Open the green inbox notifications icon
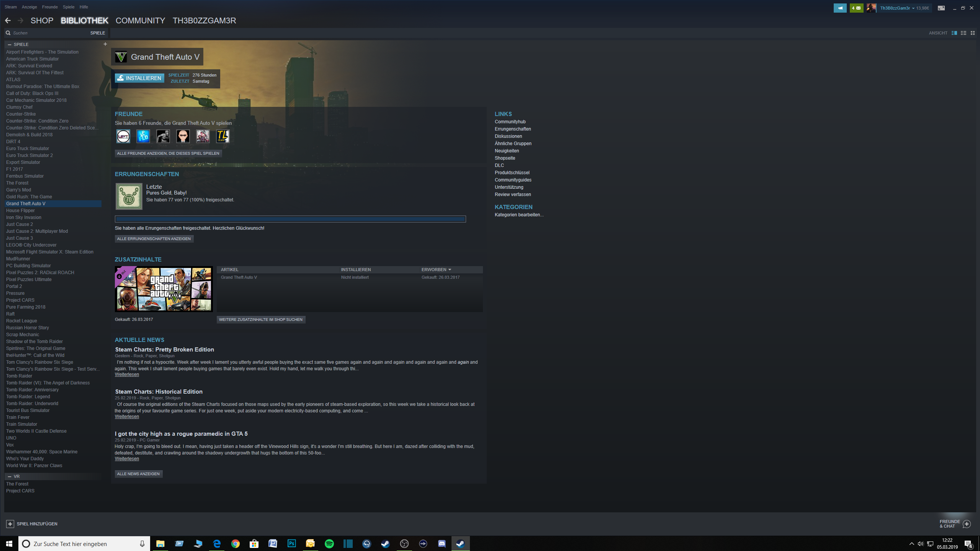Image resolution: width=980 pixels, height=551 pixels. (x=856, y=8)
